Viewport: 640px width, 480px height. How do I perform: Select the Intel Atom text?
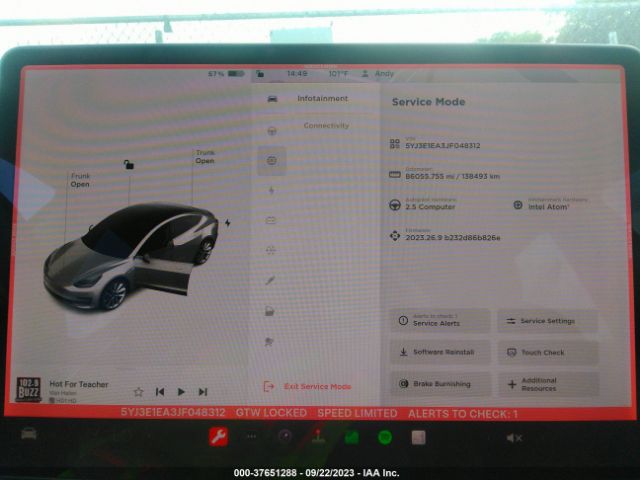(548, 207)
